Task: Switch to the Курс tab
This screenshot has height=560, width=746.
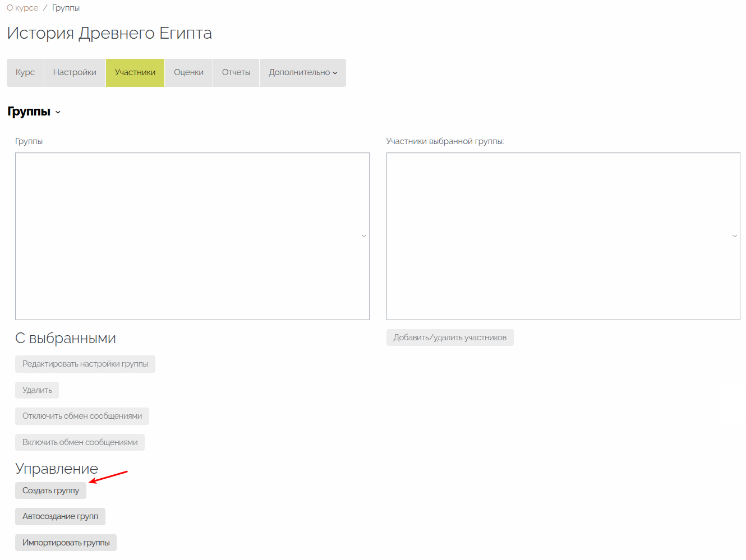Action: point(25,72)
